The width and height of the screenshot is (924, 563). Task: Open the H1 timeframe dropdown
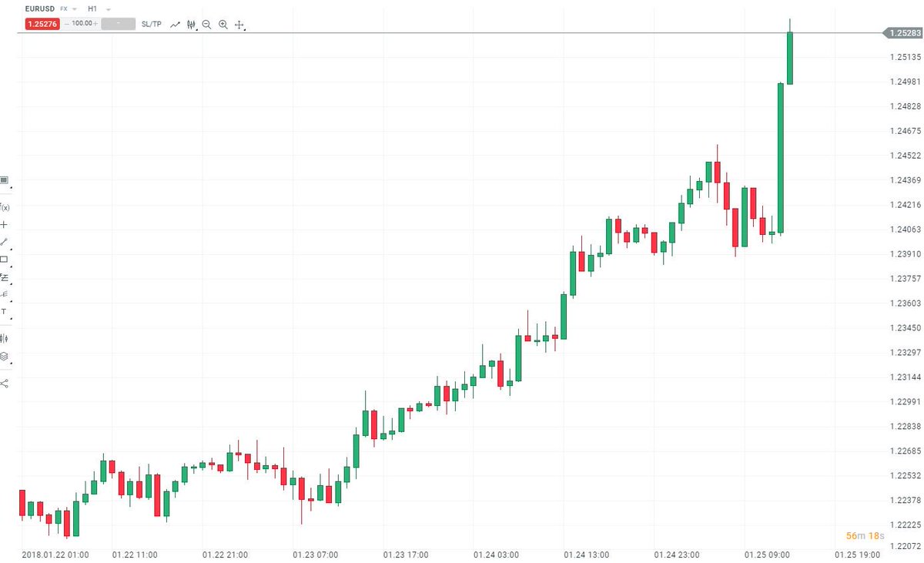pos(109,9)
